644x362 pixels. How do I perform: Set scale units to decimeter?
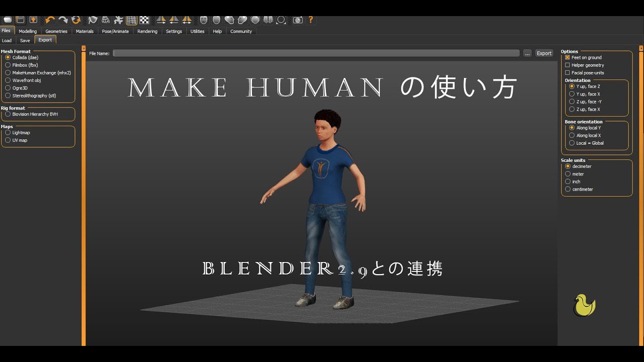click(x=579, y=166)
